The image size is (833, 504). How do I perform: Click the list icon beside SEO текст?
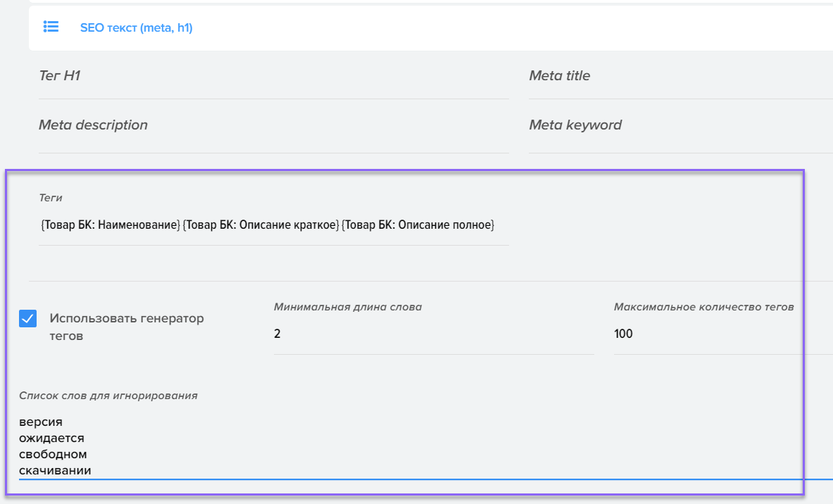coord(51,27)
